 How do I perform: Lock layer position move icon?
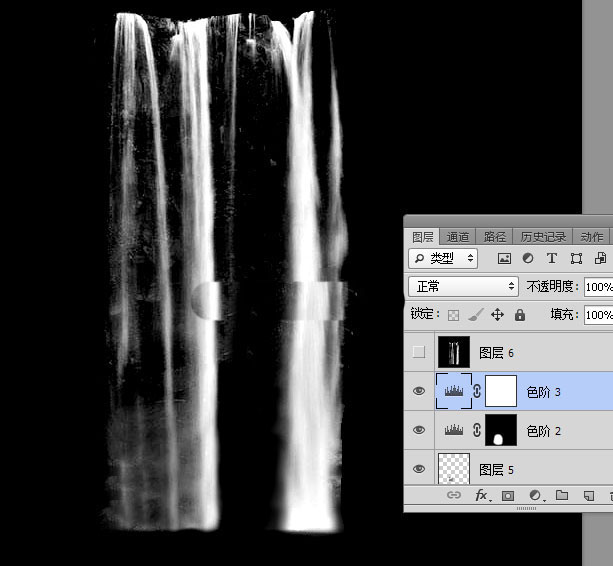(497, 315)
